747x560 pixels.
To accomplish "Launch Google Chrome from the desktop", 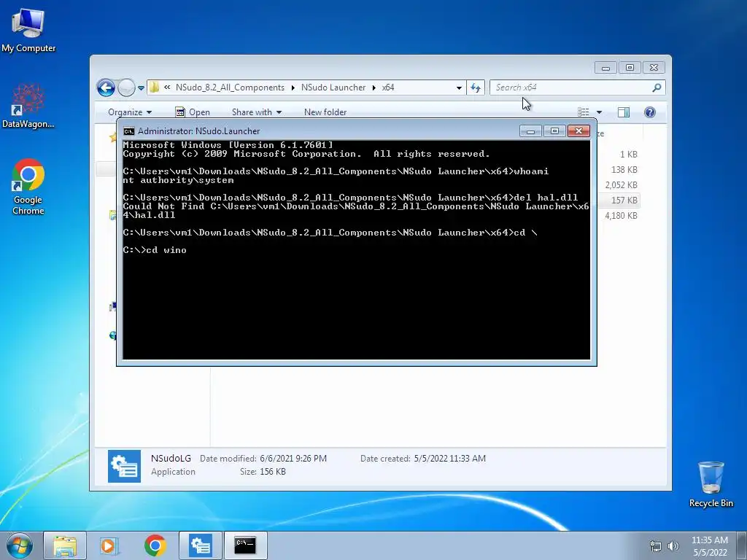I will pos(28,186).
